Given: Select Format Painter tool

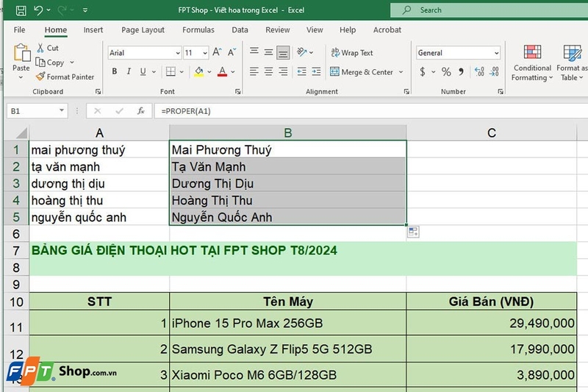Looking at the screenshot, I should (65, 77).
